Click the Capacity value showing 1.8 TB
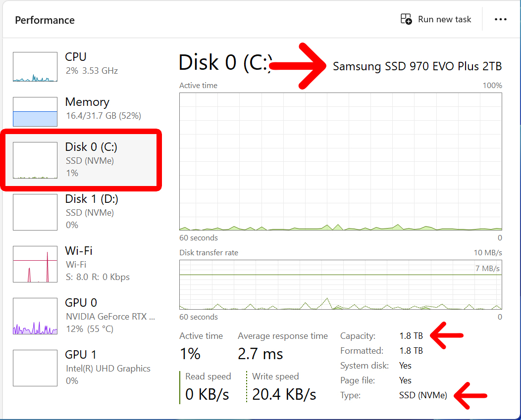 (410, 336)
